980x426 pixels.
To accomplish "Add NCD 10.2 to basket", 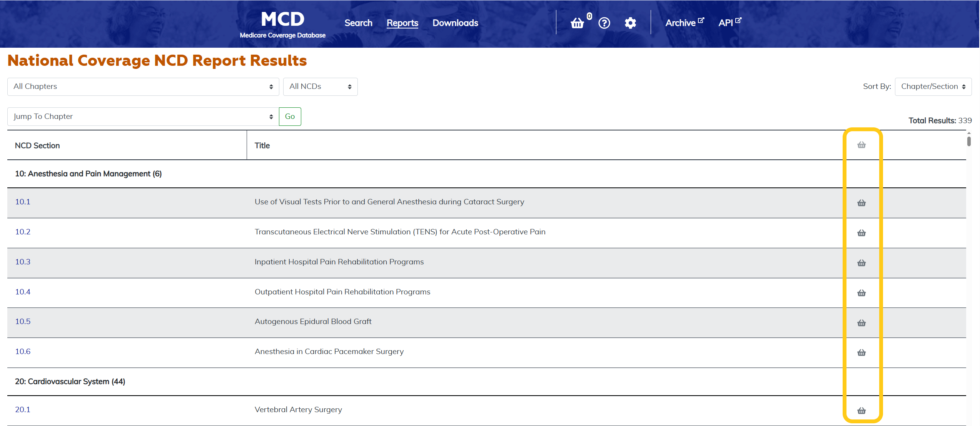I will [x=861, y=233].
